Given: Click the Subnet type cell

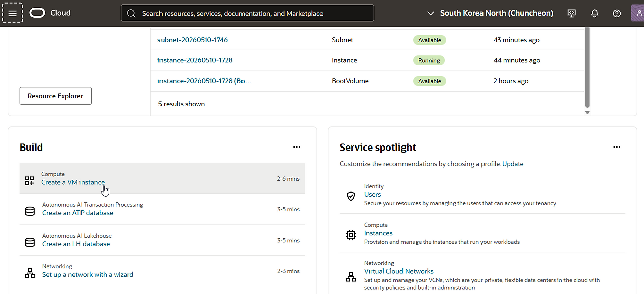Looking at the screenshot, I should (343, 40).
